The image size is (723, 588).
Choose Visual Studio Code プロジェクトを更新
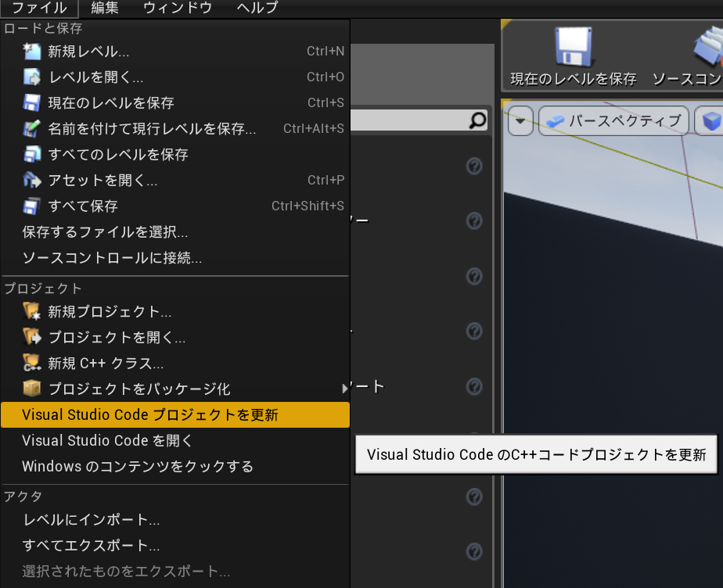tap(174, 414)
